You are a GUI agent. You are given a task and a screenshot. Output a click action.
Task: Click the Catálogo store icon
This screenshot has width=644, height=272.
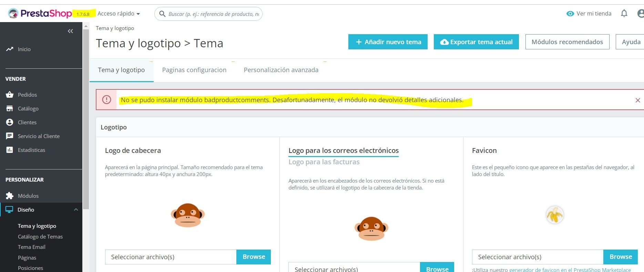click(x=10, y=108)
